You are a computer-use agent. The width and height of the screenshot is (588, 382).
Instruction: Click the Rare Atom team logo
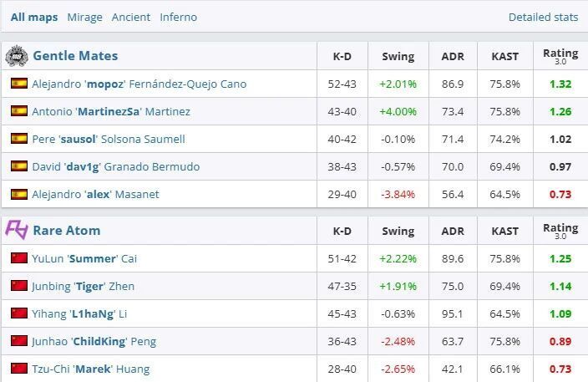point(17,231)
